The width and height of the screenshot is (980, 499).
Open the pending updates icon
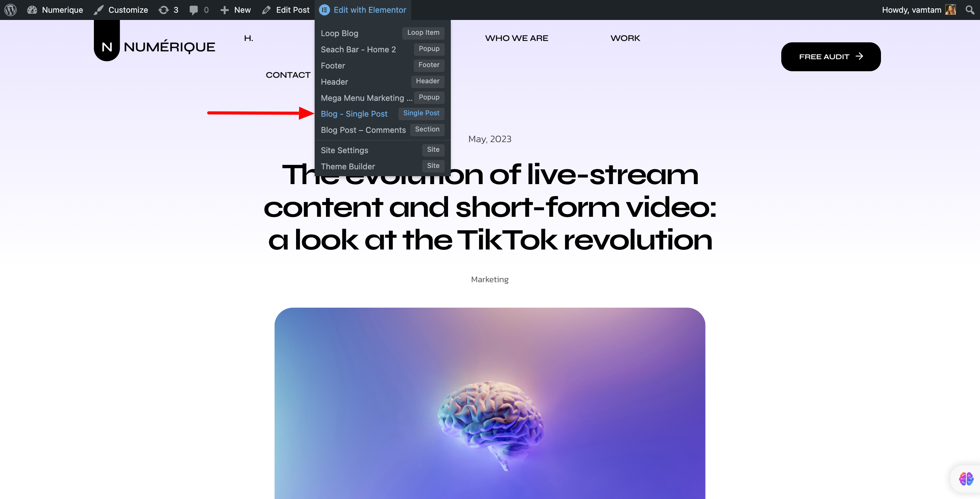coord(164,10)
